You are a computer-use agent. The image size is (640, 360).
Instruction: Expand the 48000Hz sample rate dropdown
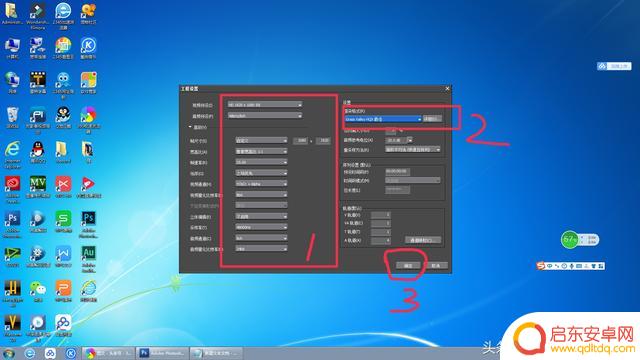pos(261,227)
